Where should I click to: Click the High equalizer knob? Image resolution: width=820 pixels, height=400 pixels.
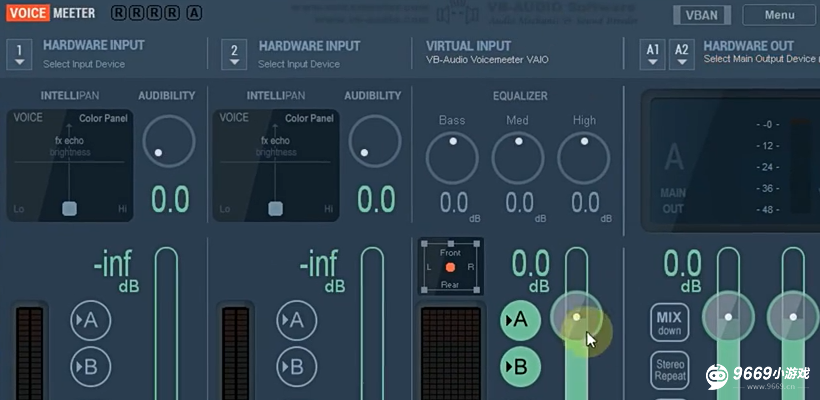584,158
